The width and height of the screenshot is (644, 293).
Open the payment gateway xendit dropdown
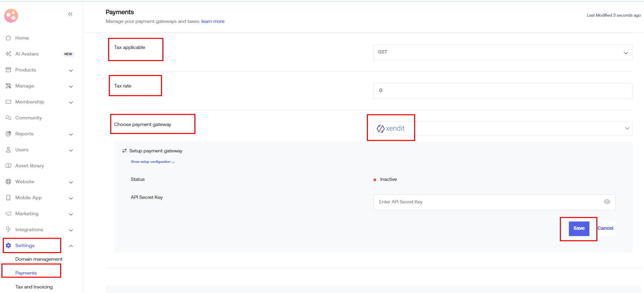(502, 128)
